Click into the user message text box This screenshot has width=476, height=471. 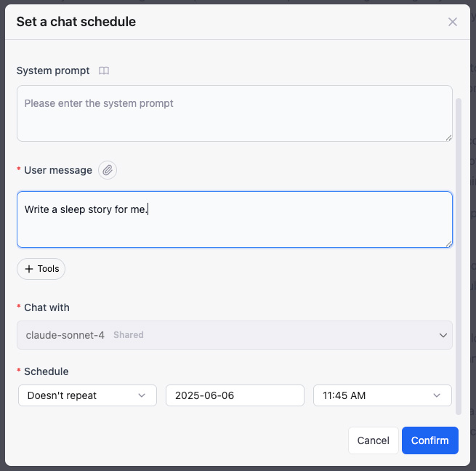(234, 220)
